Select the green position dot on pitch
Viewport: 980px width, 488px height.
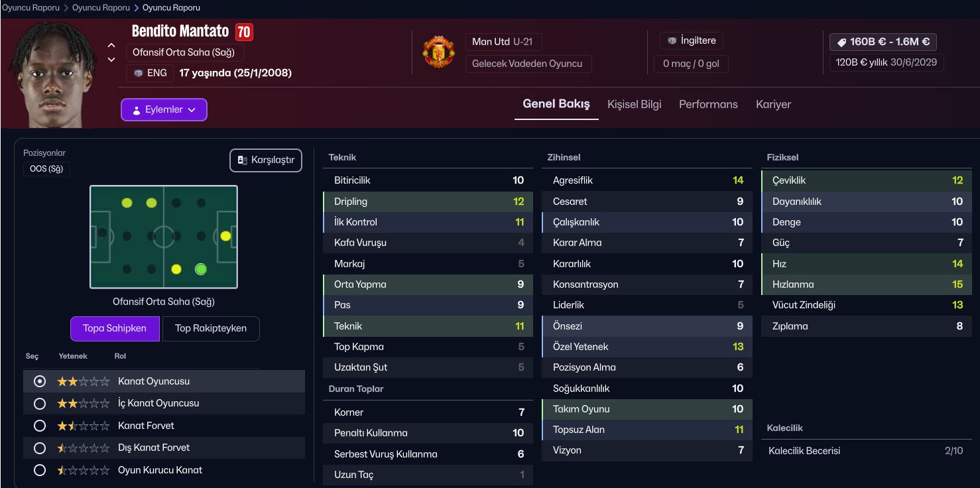tap(201, 269)
